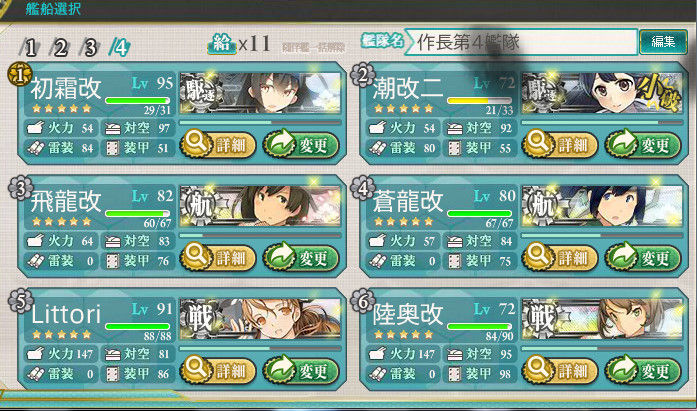Click the 給 resupply icon
This screenshot has height=411, width=697.
pyautogui.click(x=221, y=44)
